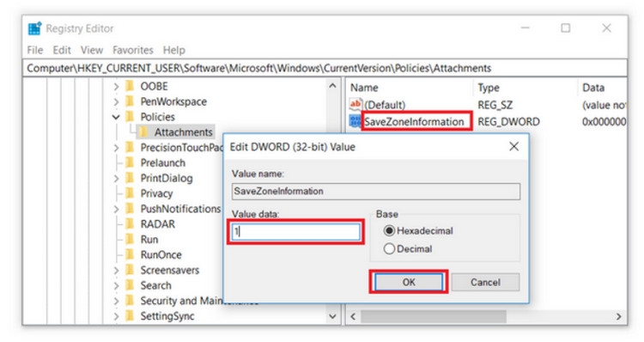This screenshot has width=644, height=342.
Task: Confirm the DWORD edit with OK
Action: tap(409, 283)
